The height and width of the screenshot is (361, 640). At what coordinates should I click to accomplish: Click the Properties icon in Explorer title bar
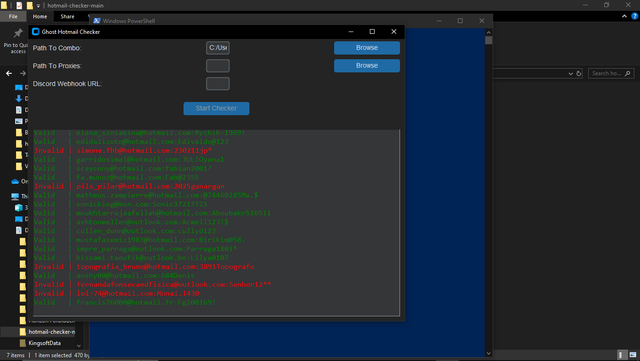19,5
